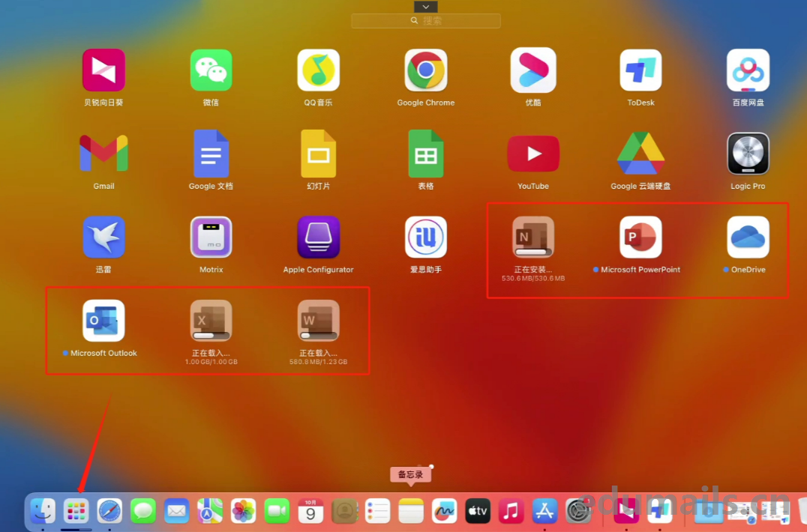Open the YouTube app shortcut
807x532 pixels.
tap(532, 154)
